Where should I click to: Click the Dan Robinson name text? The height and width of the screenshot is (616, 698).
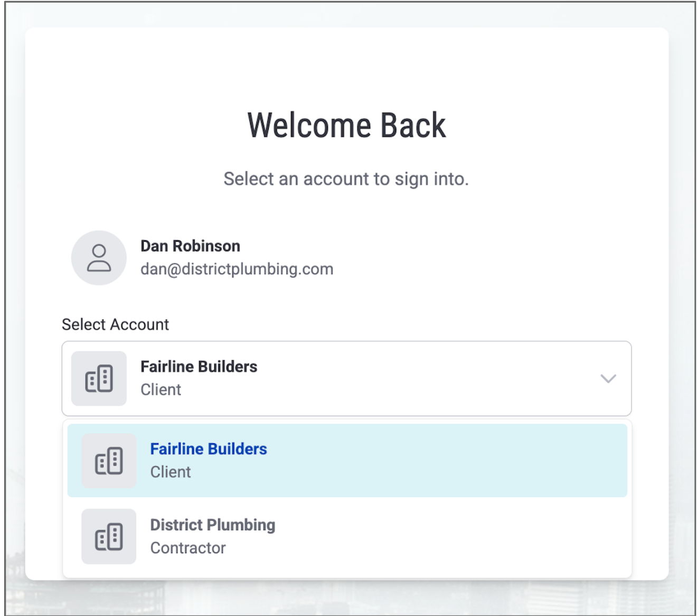(190, 246)
